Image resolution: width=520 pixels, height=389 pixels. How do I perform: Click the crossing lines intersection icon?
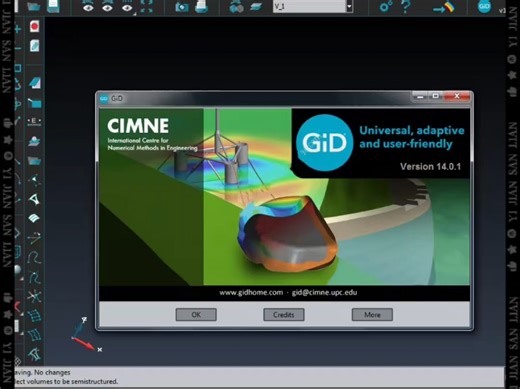pyautogui.click(x=34, y=296)
